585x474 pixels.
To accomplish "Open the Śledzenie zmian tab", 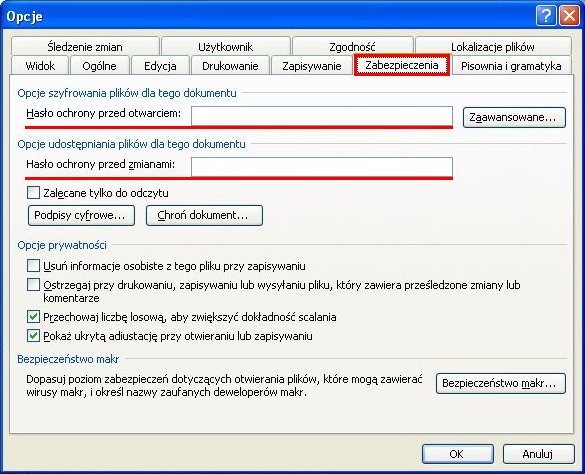I will pyautogui.click(x=85, y=46).
